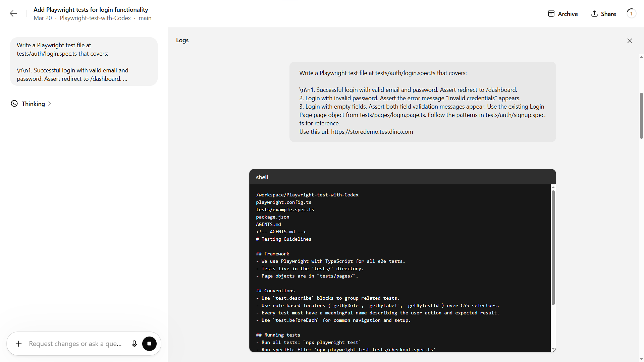This screenshot has height=362, width=644.
Task: Click the truncated prompt bubble in sidebar
Action: pos(84,62)
